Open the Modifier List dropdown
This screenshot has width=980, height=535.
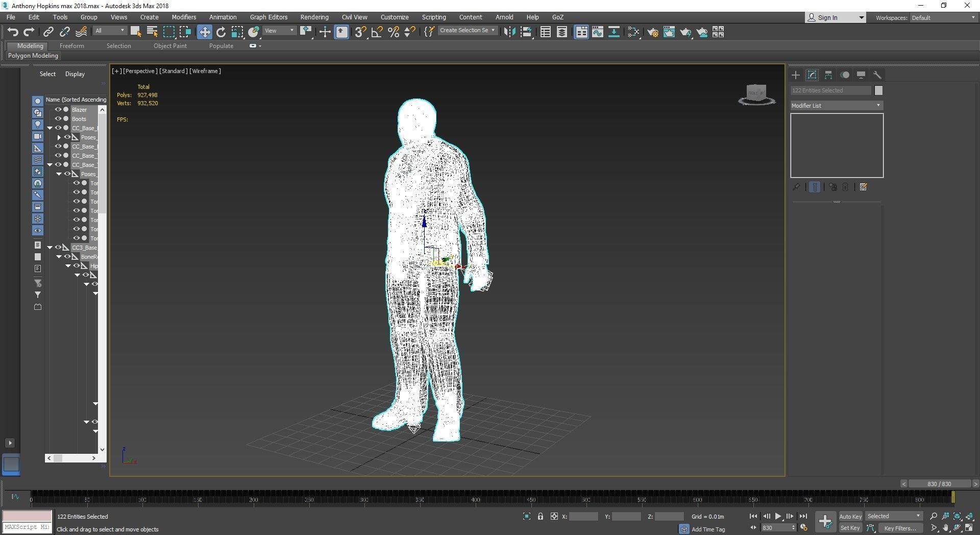[837, 106]
